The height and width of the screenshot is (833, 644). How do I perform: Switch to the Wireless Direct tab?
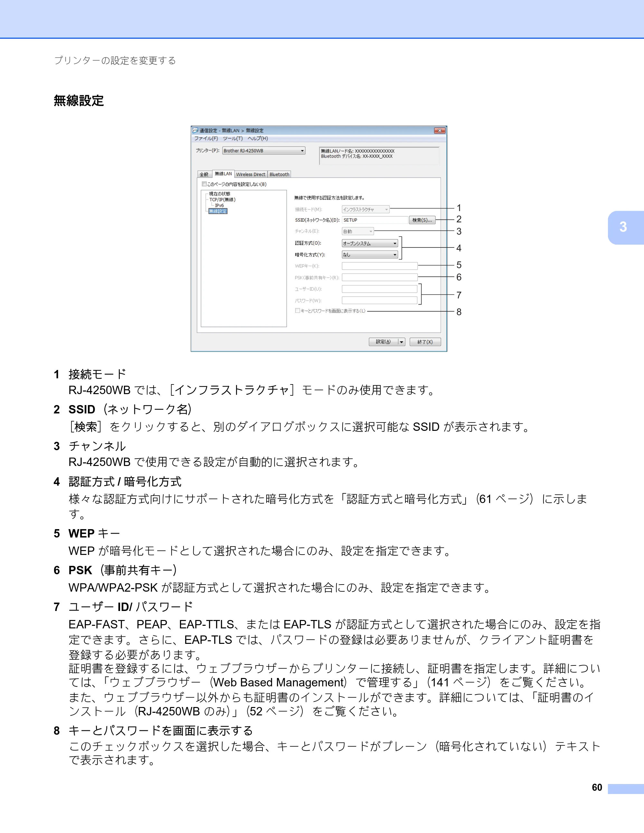[251, 174]
